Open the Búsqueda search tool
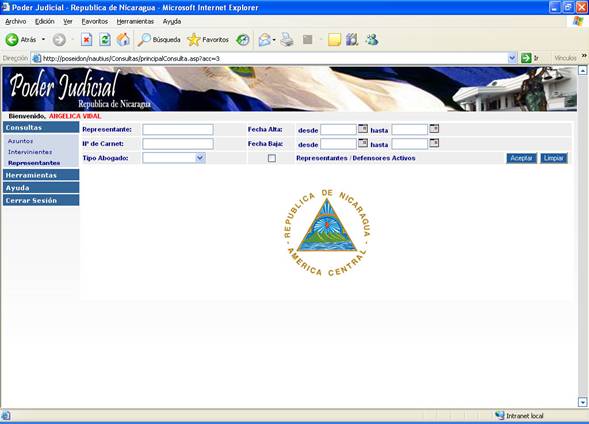Image resolution: width=589 pixels, height=424 pixels. click(159, 39)
